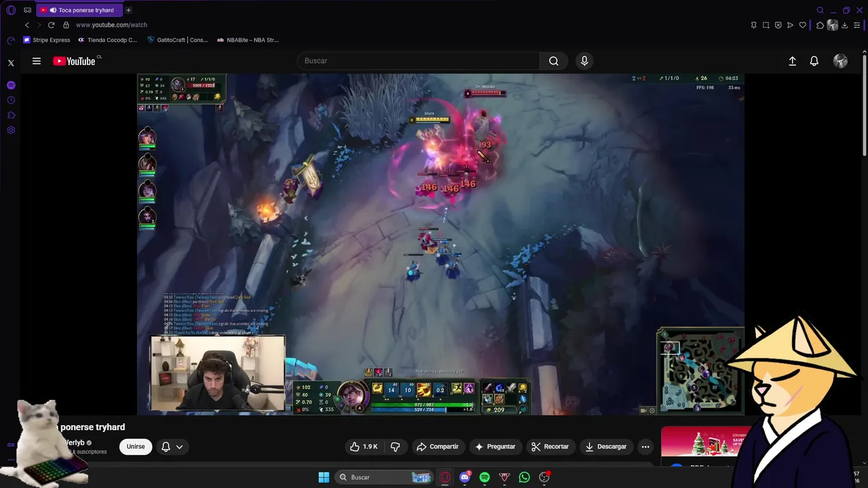Image resolution: width=868 pixels, height=488 pixels.
Task: Go back to the previous page
Action: [27, 25]
